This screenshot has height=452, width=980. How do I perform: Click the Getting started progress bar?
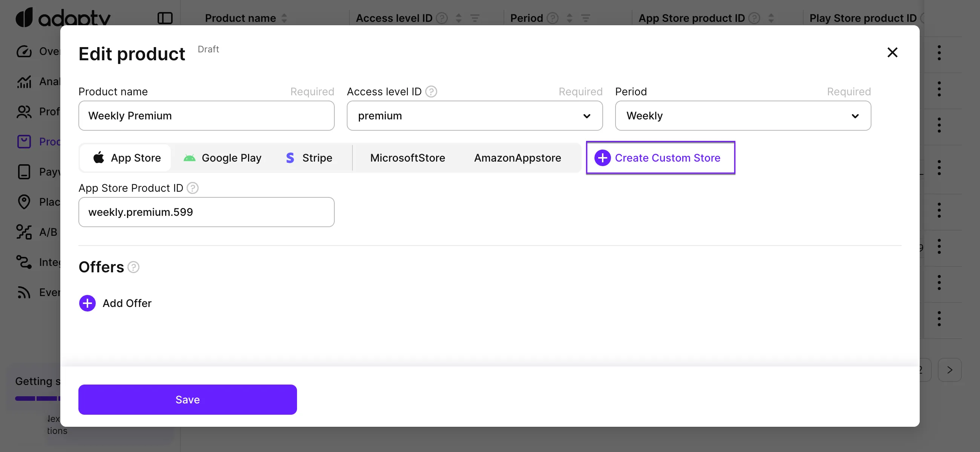coord(37,399)
